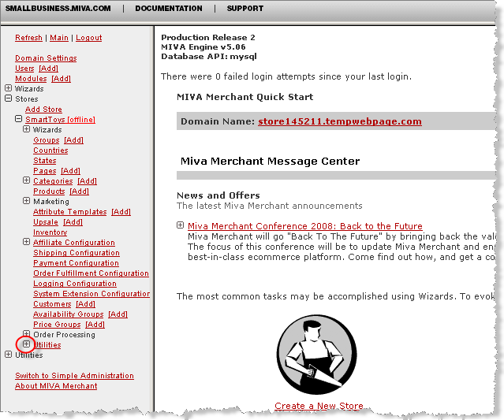This screenshot has height=420, width=504.
Task: Open the DOCUMENTATION menu item
Action: (169, 9)
